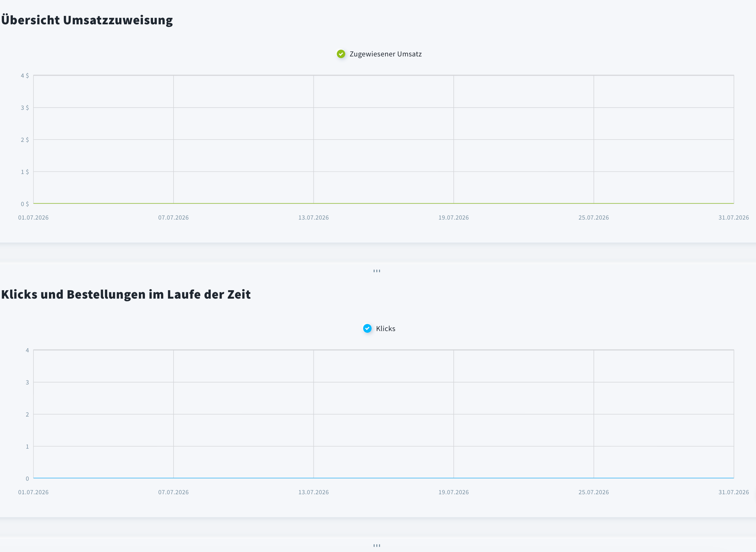This screenshot has height=552, width=756.
Task: Click the 07.07.2026 date on the revenue chart
Action: [173, 218]
